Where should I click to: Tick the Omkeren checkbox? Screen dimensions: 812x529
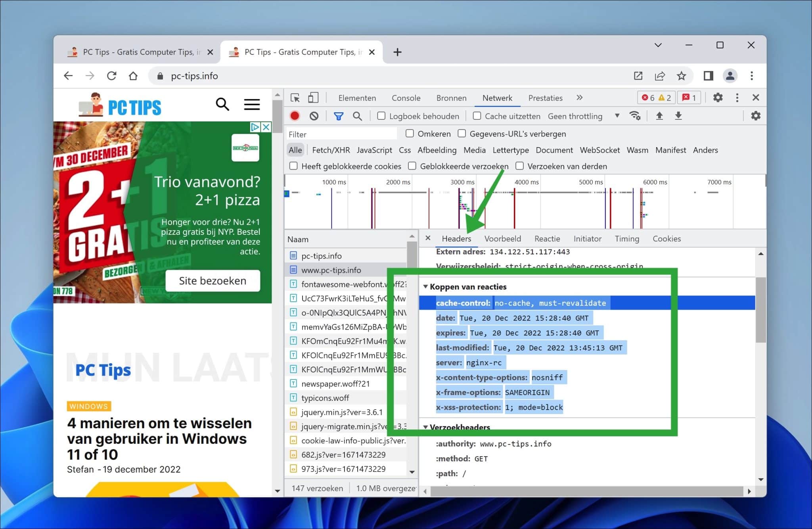tap(410, 134)
